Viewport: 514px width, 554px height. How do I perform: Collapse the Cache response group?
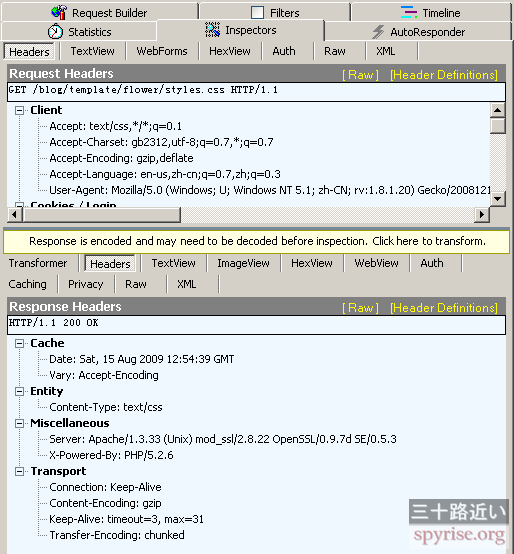point(19,343)
